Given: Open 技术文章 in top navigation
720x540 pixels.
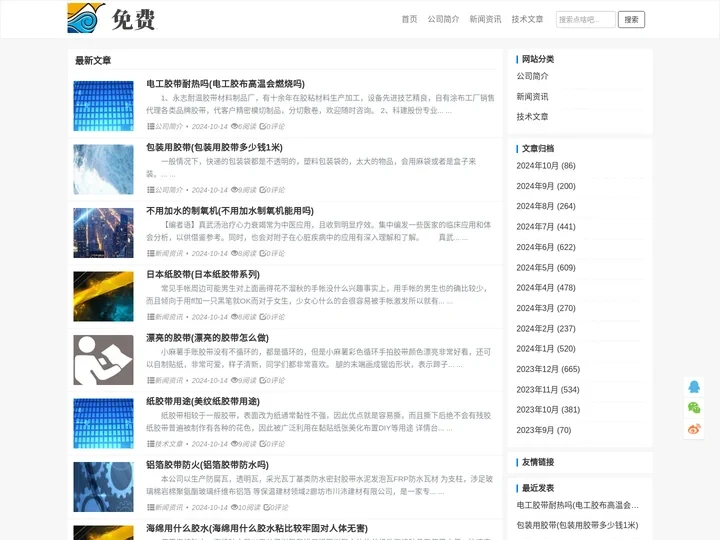Looking at the screenshot, I should pos(527,19).
